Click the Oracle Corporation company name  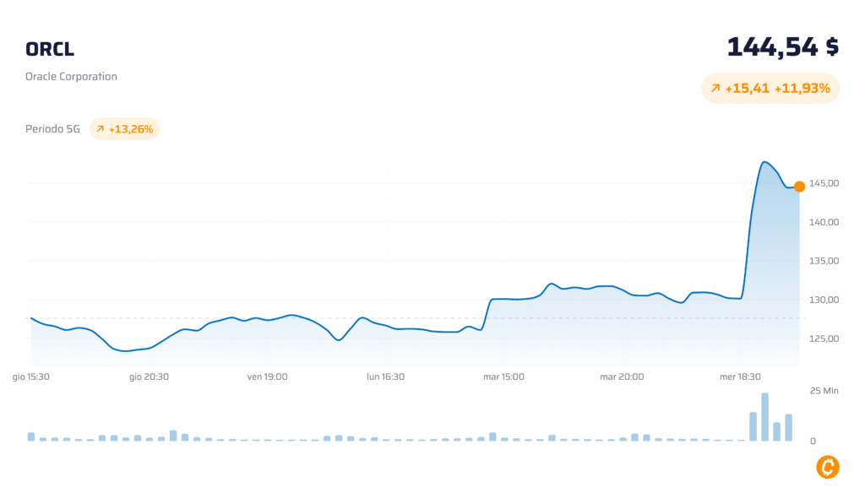[x=71, y=76]
